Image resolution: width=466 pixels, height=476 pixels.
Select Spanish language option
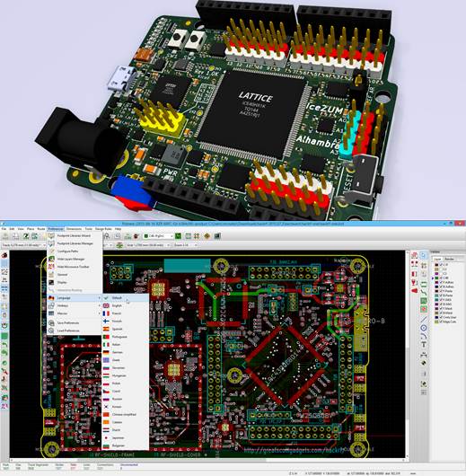[125, 329]
